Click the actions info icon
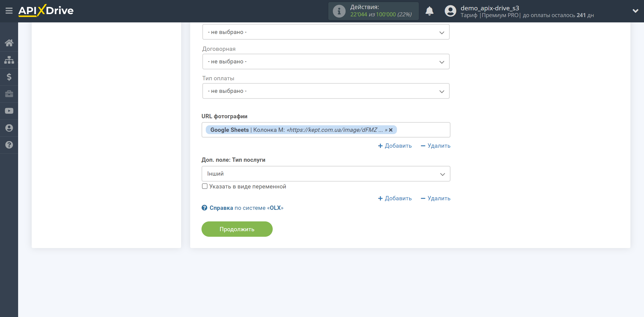The height and width of the screenshot is (317, 644). tap(339, 11)
